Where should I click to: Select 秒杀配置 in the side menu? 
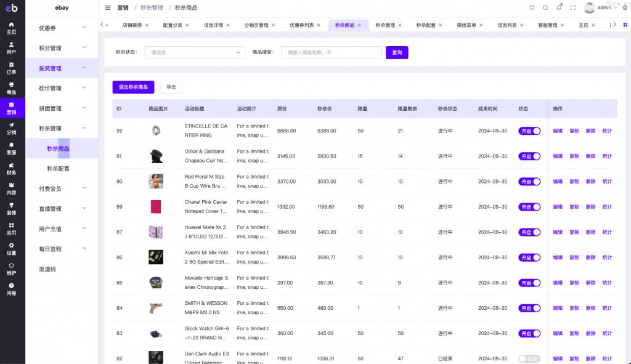(x=58, y=169)
